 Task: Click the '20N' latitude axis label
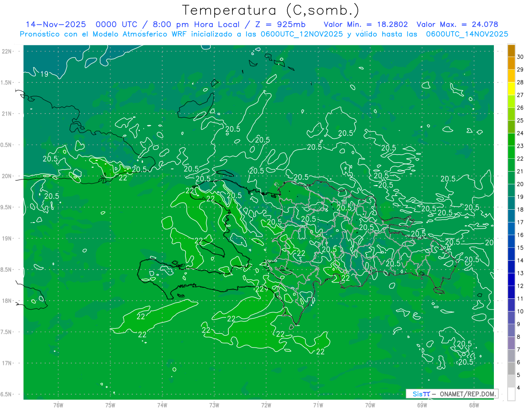point(7,176)
